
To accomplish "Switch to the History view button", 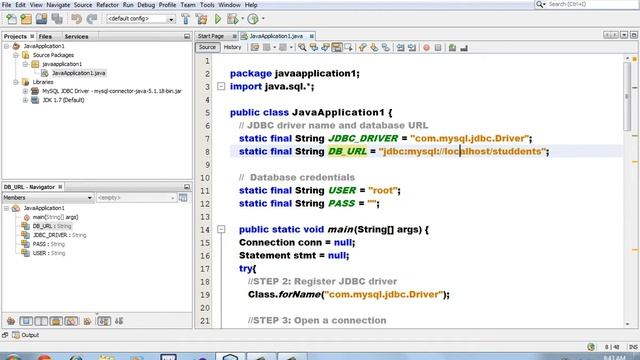I will point(233,47).
